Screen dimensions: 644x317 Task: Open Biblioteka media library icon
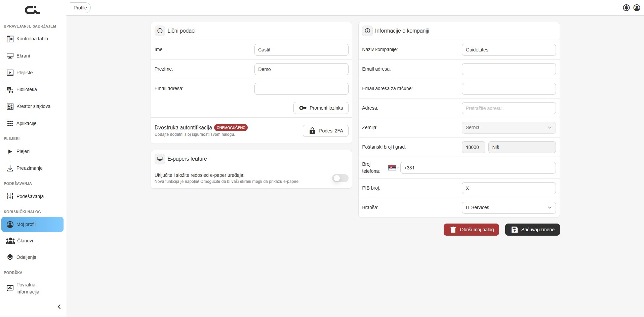[10, 89]
